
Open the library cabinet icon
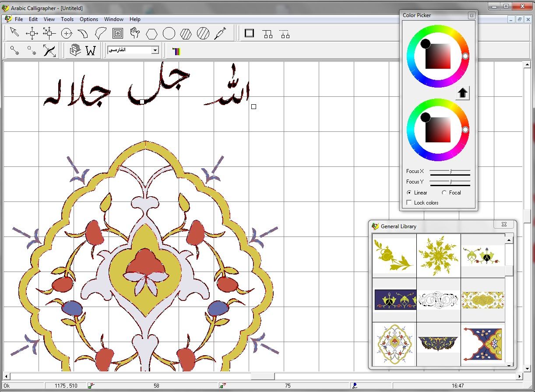click(x=75, y=50)
